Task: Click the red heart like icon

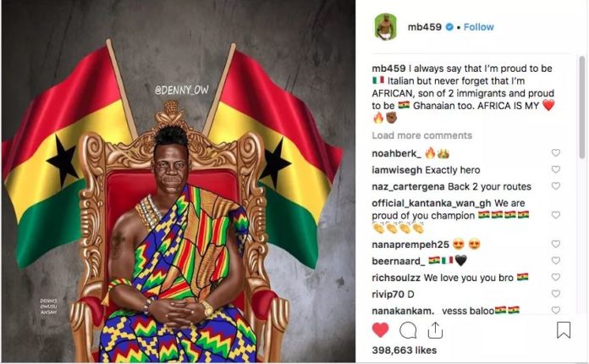Action: point(380,330)
